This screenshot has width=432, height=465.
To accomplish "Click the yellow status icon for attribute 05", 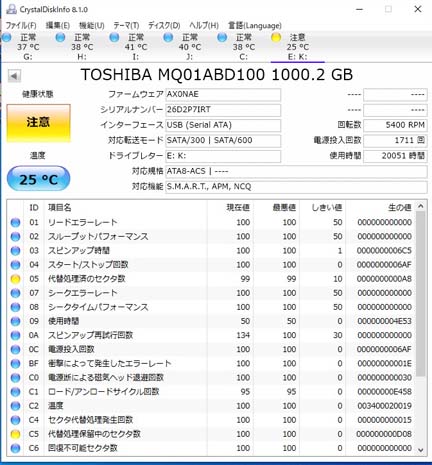I will [15, 279].
